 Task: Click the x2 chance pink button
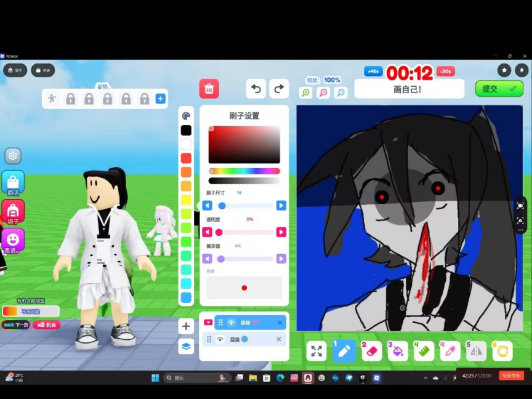click(47, 325)
